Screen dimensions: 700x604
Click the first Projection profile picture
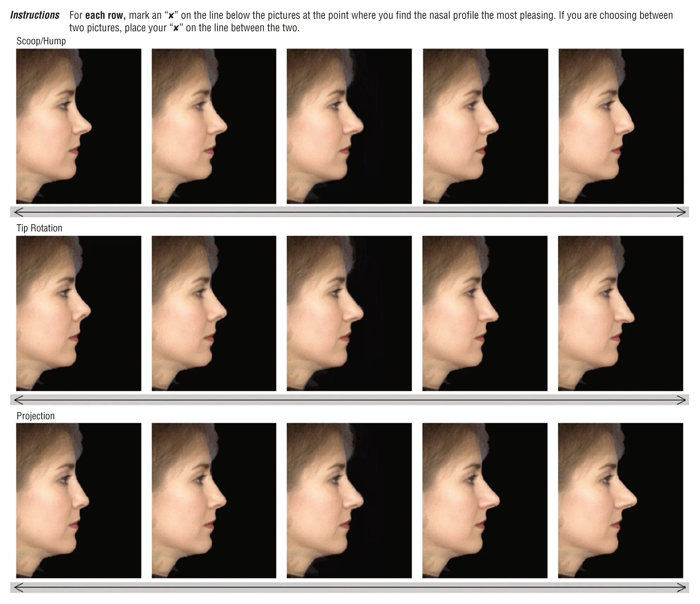tap(78, 500)
